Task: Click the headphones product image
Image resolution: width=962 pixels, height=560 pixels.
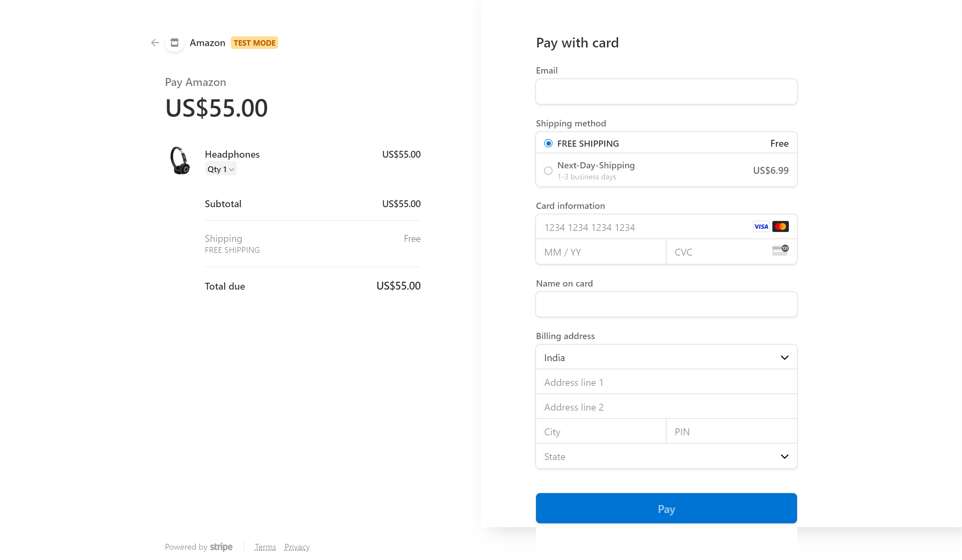Action: pyautogui.click(x=180, y=160)
